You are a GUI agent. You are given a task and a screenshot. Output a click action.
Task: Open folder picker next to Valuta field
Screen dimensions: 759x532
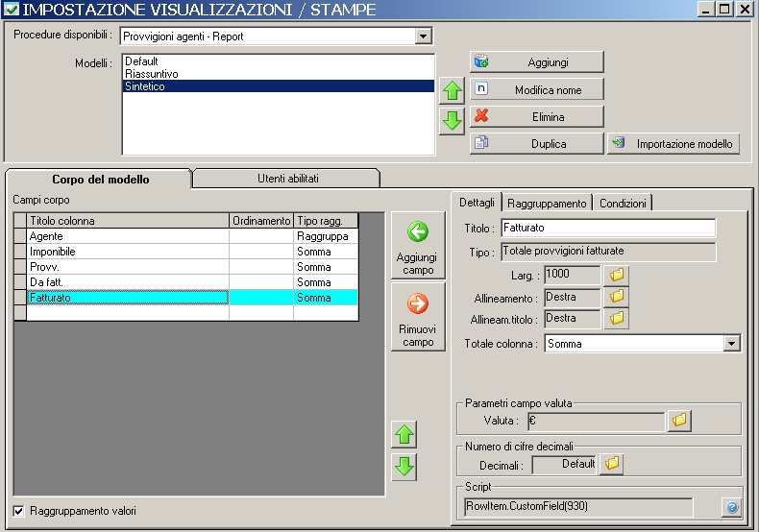pyautogui.click(x=679, y=421)
